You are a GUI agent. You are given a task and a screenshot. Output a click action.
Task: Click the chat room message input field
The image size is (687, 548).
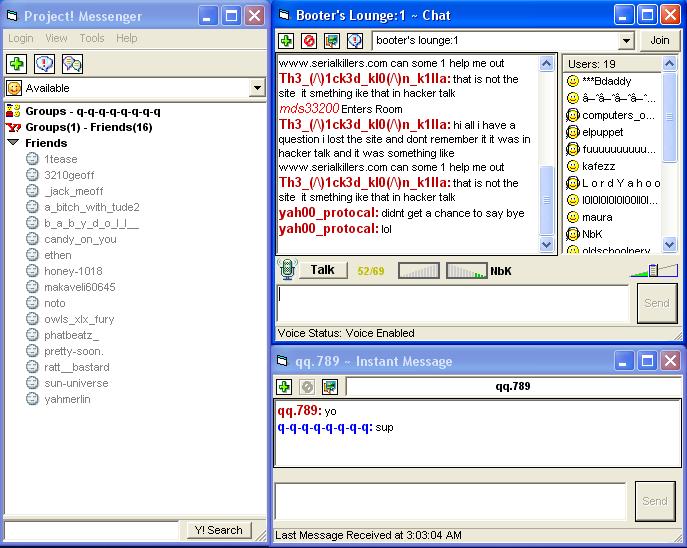pyautogui.click(x=454, y=303)
